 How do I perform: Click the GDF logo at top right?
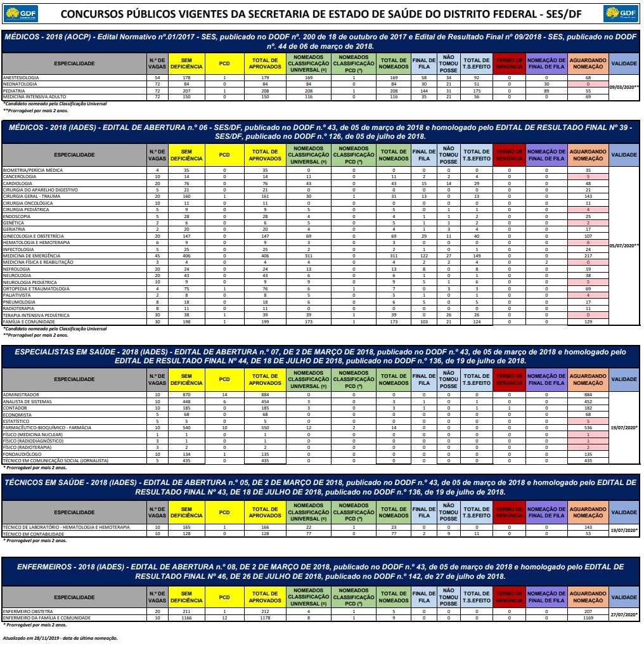click(621, 14)
